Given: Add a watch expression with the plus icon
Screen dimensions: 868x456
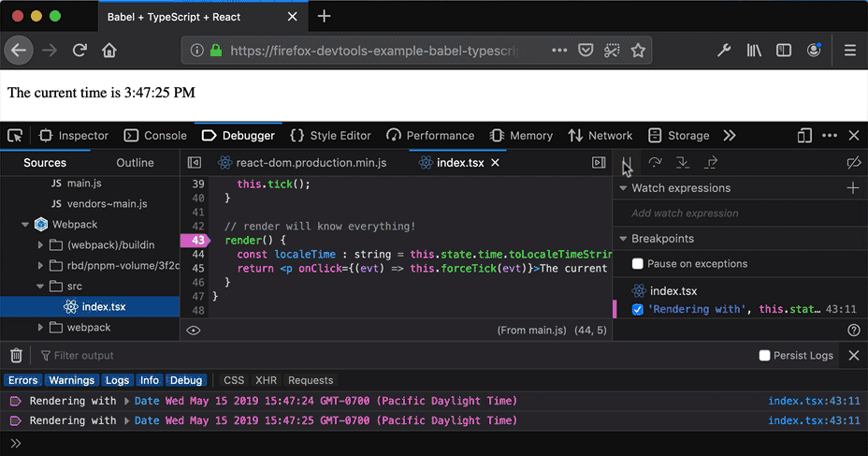Looking at the screenshot, I should (x=852, y=188).
